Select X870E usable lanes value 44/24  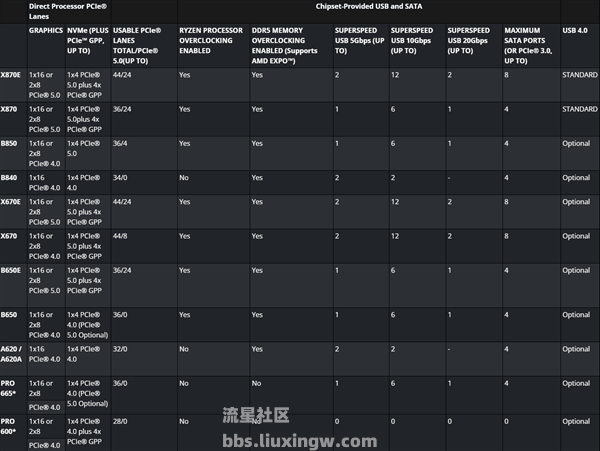122,75
